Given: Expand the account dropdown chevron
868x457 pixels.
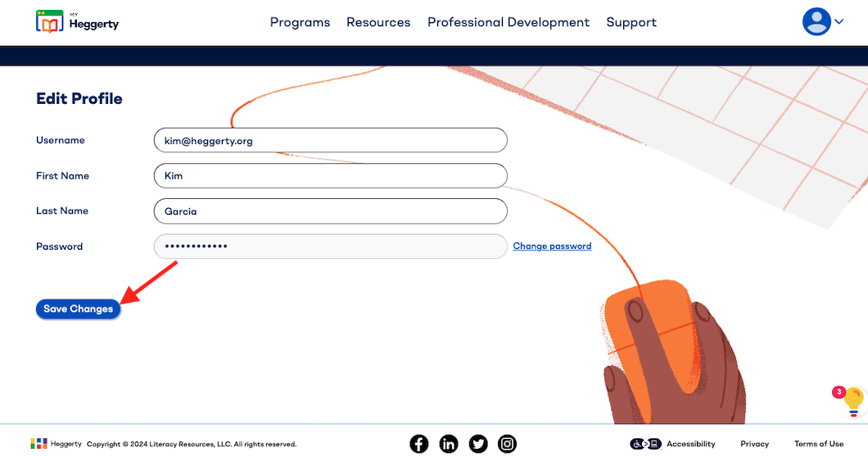Looking at the screenshot, I should pos(839,21).
